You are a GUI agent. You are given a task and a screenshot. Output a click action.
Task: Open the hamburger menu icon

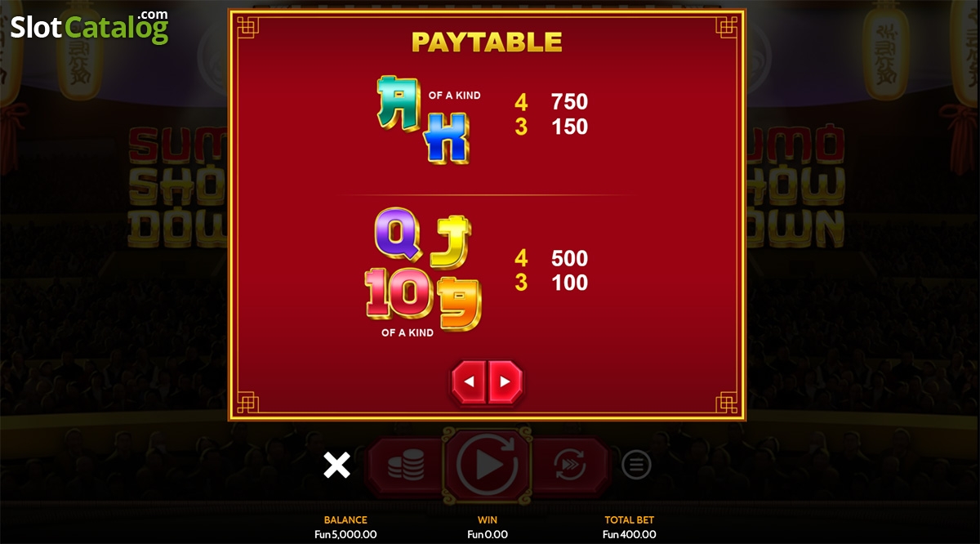click(637, 466)
